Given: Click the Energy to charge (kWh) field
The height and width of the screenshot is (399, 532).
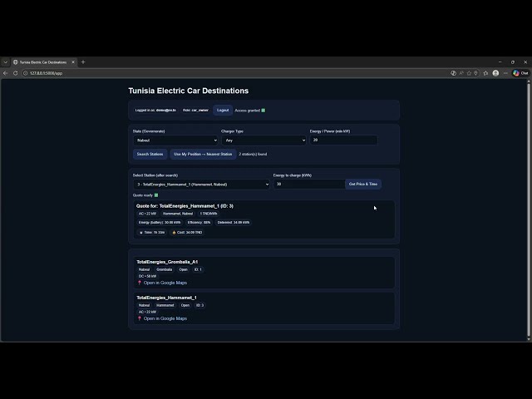Looking at the screenshot, I should coord(309,184).
